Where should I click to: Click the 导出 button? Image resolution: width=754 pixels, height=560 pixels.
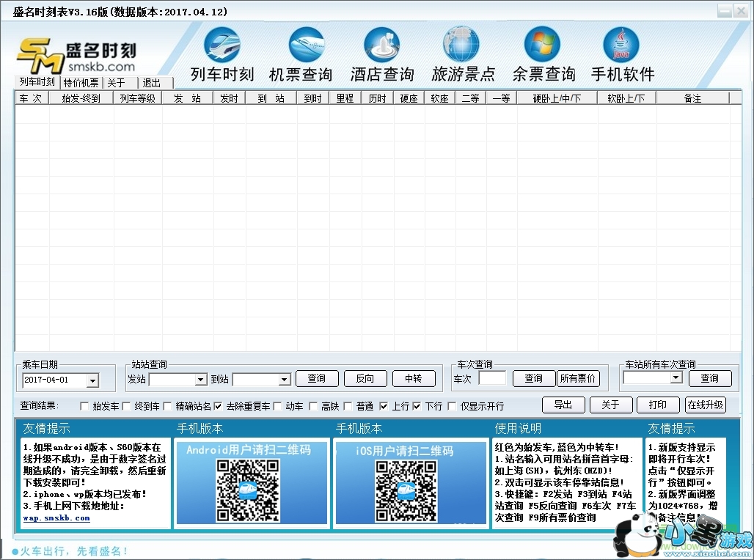(563, 405)
